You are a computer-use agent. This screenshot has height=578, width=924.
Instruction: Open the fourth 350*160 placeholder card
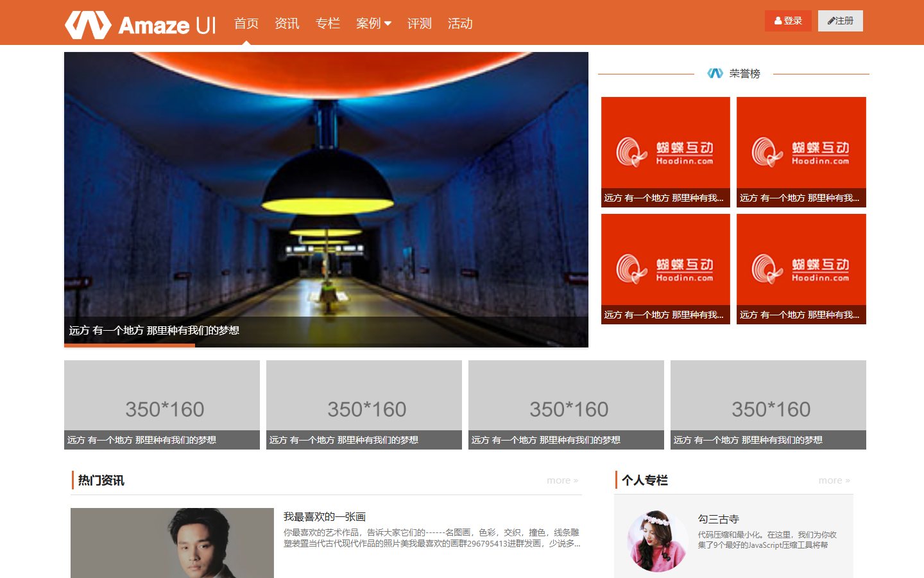(x=768, y=405)
